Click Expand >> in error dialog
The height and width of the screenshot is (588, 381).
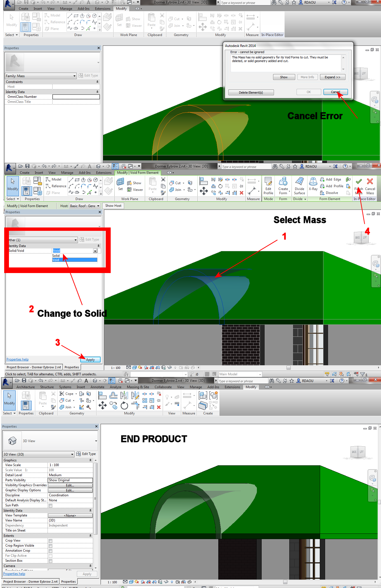(x=332, y=77)
